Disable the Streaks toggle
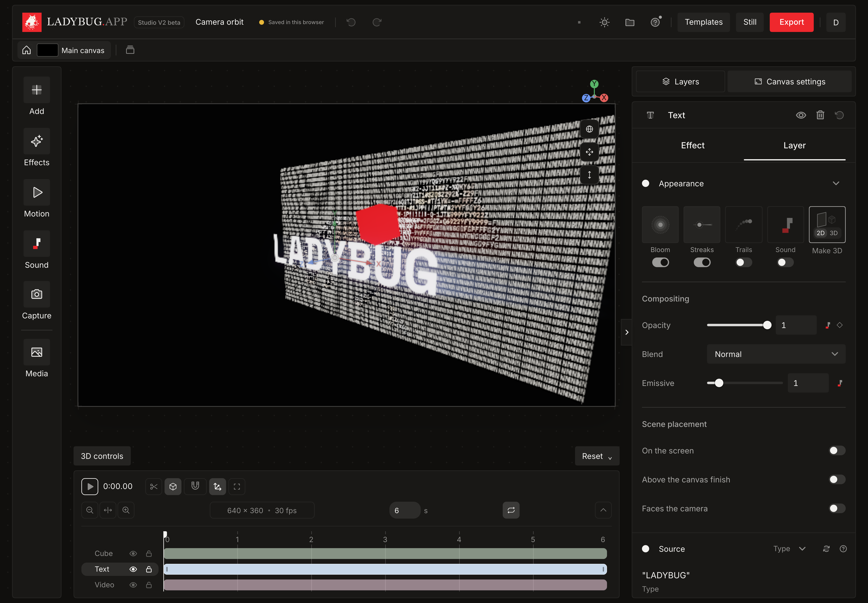Image resolution: width=868 pixels, height=603 pixels. (x=702, y=262)
